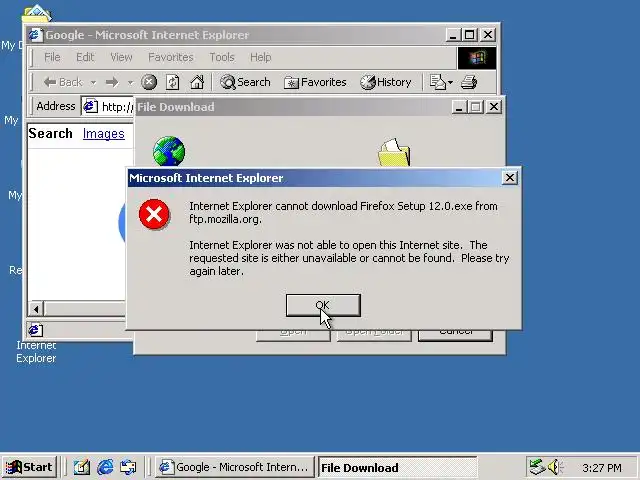Click the folder icon in File Download
Image resolution: width=640 pixels, height=480 pixels.
tap(394, 152)
